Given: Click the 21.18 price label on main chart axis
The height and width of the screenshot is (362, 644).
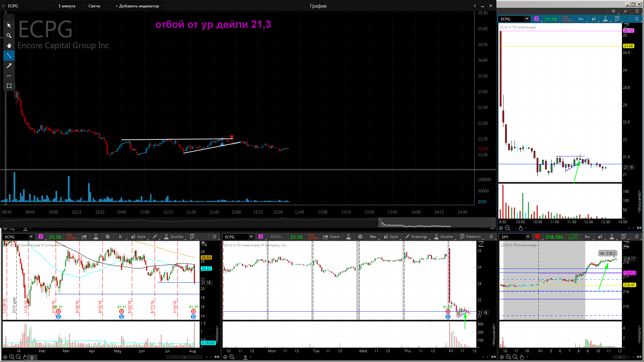Looking at the screenshot, I should pyautogui.click(x=483, y=149).
